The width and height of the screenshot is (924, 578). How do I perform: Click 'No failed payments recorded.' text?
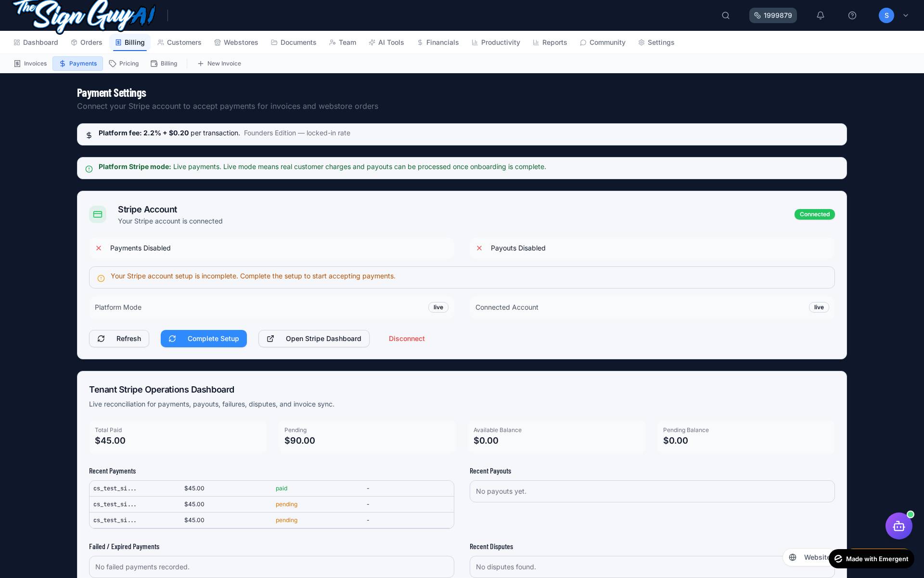pyautogui.click(x=142, y=567)
